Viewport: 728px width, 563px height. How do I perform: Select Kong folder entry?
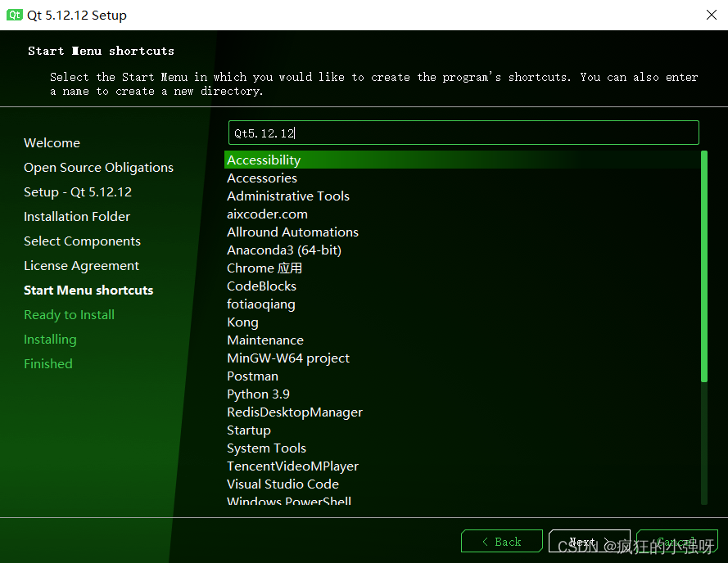point(462,322)
